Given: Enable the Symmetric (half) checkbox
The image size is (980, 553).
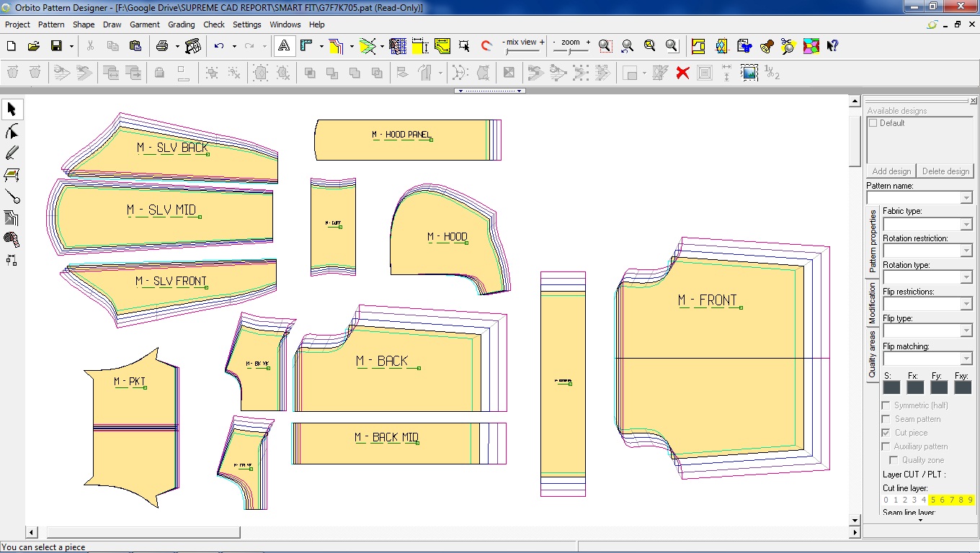Looking at the screenshot, I should coord(886,405).
